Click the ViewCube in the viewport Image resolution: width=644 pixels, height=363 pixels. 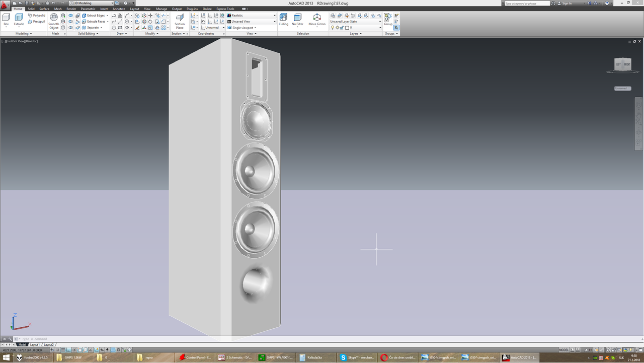click(622, 64)
